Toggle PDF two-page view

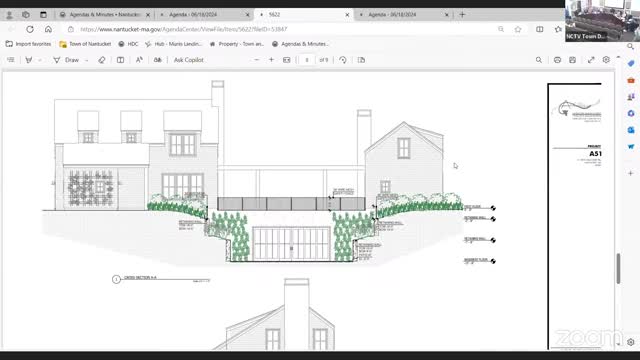tap(361, 60)
